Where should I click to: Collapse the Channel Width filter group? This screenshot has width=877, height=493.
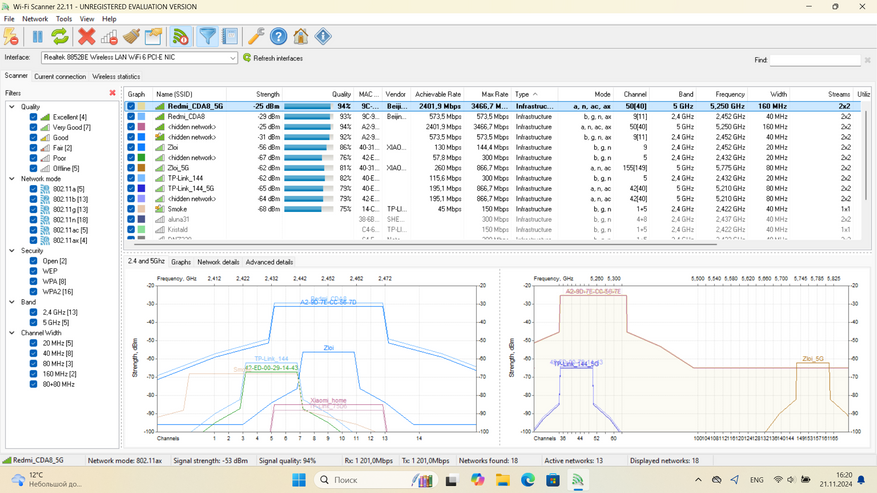[12, 333]
